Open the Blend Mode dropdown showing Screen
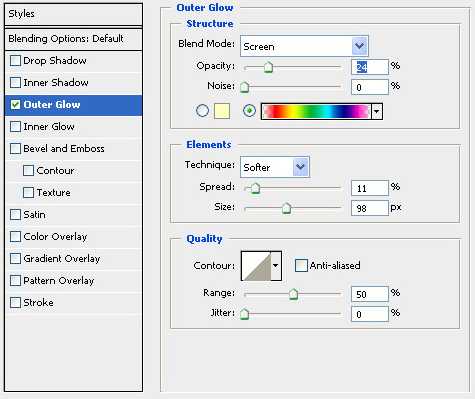 tap(304, 46)
